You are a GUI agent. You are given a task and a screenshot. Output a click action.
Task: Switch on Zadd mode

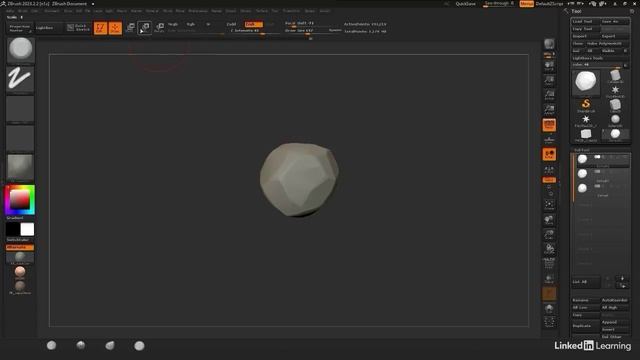click(231, 24)
